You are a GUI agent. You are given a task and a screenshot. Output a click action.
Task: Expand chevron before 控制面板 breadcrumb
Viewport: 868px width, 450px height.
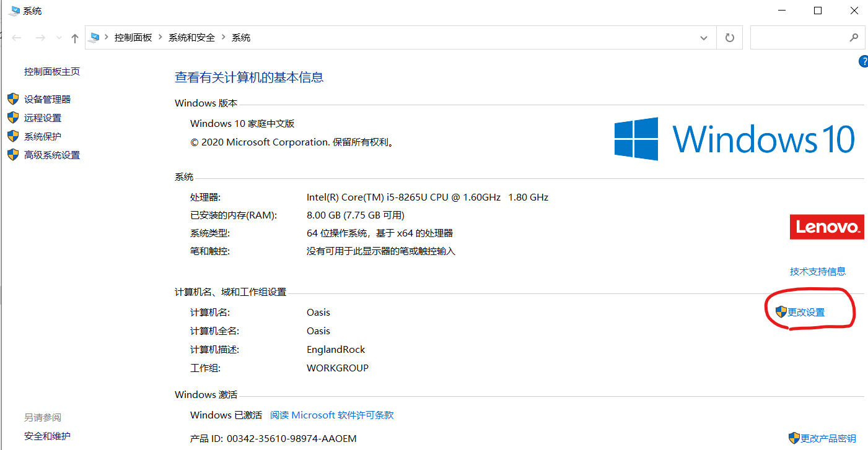pyautogui.click(x=107, y=37)
